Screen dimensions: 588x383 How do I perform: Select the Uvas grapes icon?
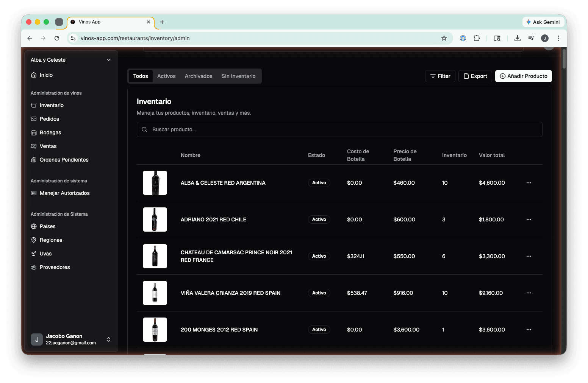[34, 254]
